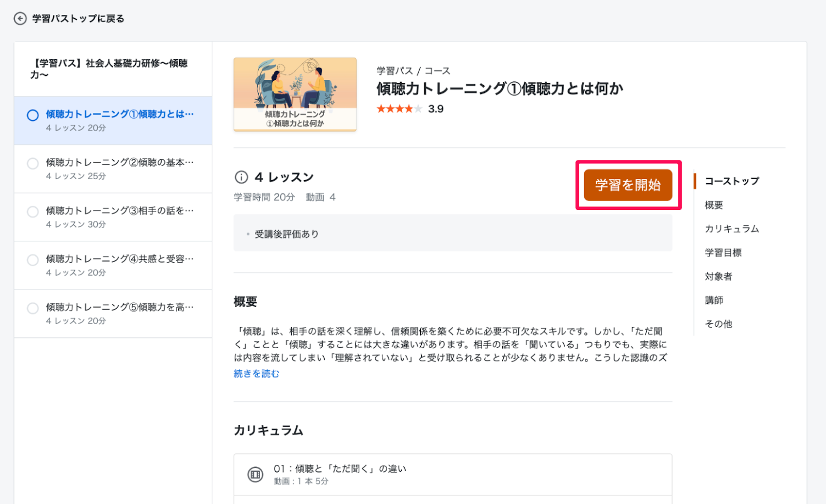
Task: Click the course thumbnail image
Action: [295, 94]
